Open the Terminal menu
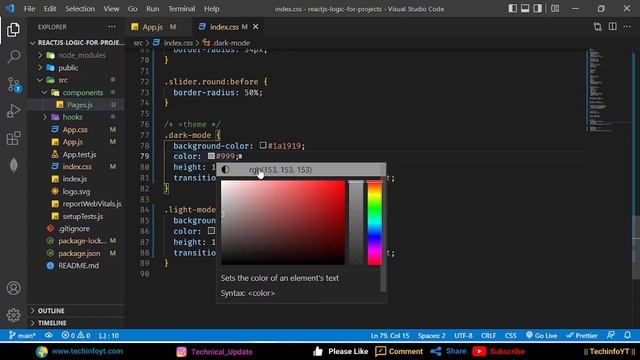 point(182,9)
